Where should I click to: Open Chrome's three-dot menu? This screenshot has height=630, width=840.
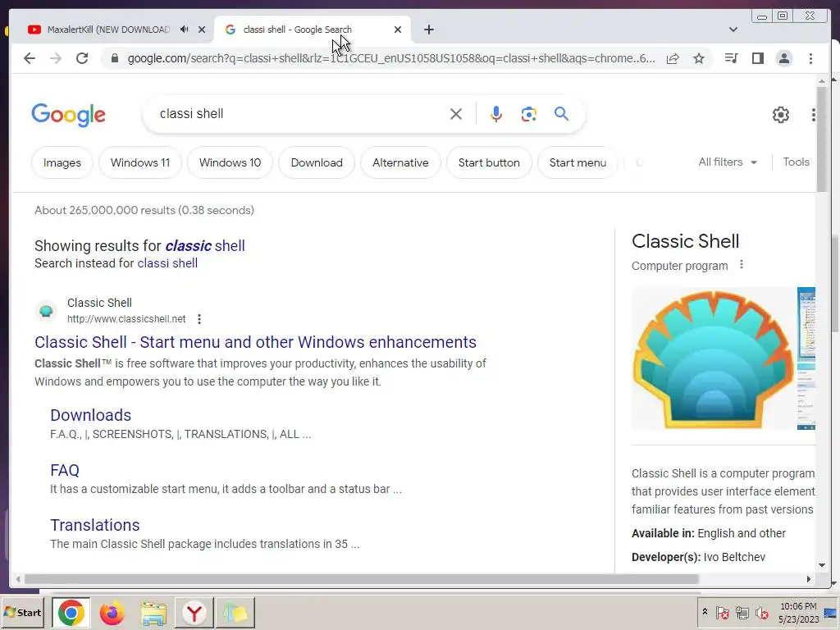click(810, 58)
